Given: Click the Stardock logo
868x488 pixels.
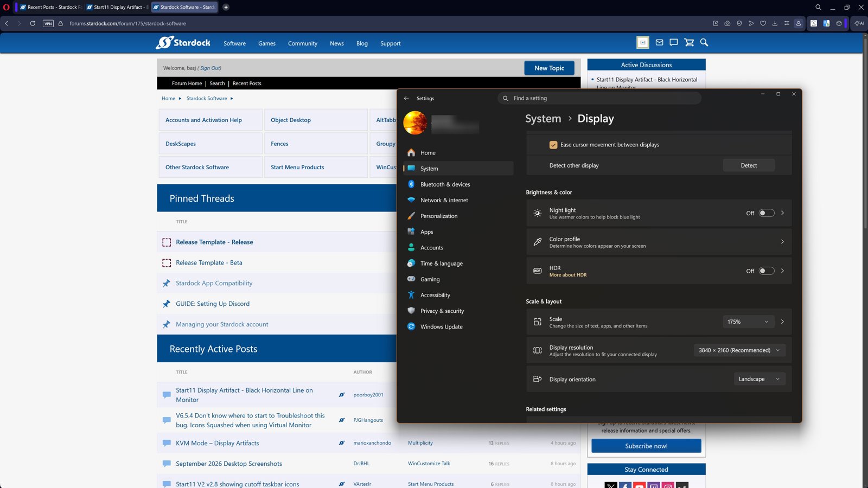Looking at the screenshot, I should (x=183, y=43).
